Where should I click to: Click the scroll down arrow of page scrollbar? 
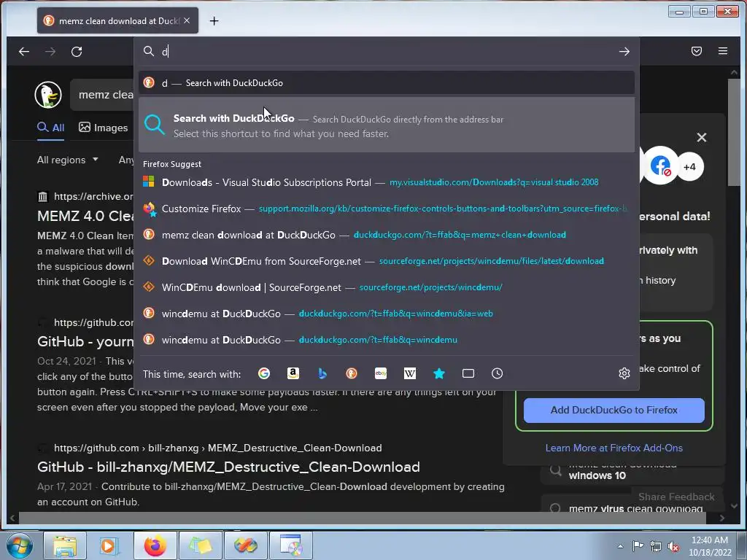click(734, 506)
